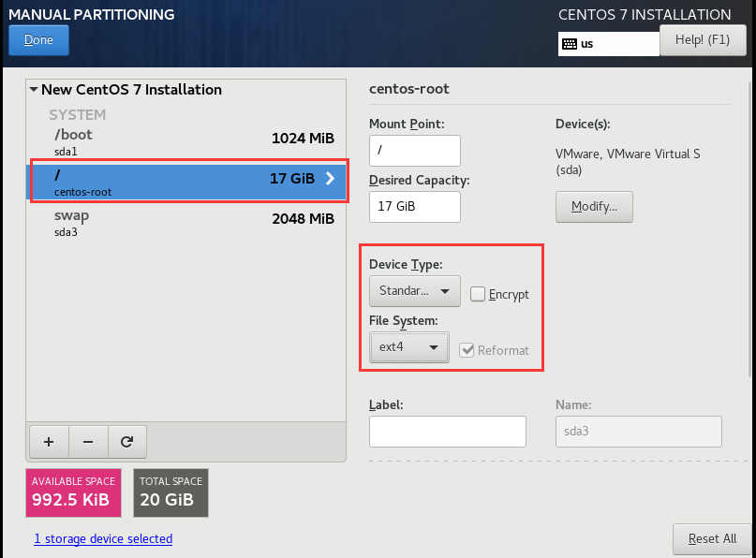This screenshot has width=756, height=558.
Task: Open the Device Type dropdown
Action: [415, 291]
